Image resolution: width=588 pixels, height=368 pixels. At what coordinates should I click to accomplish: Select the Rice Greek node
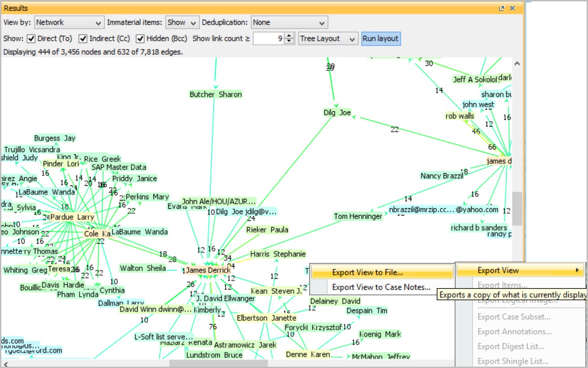pyautogui.click(x=102, y=159)
